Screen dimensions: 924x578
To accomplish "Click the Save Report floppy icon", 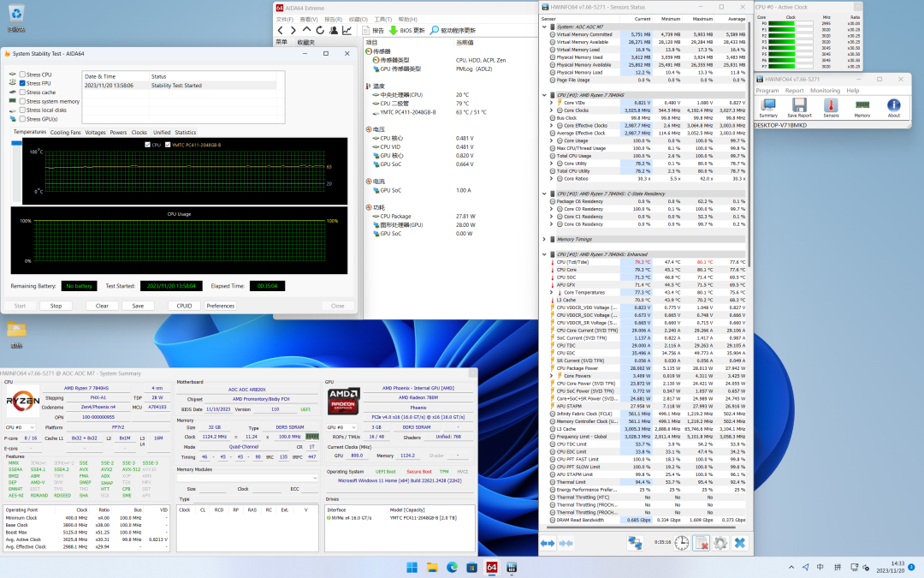I will pyautogui.click(x=800, y=106).
